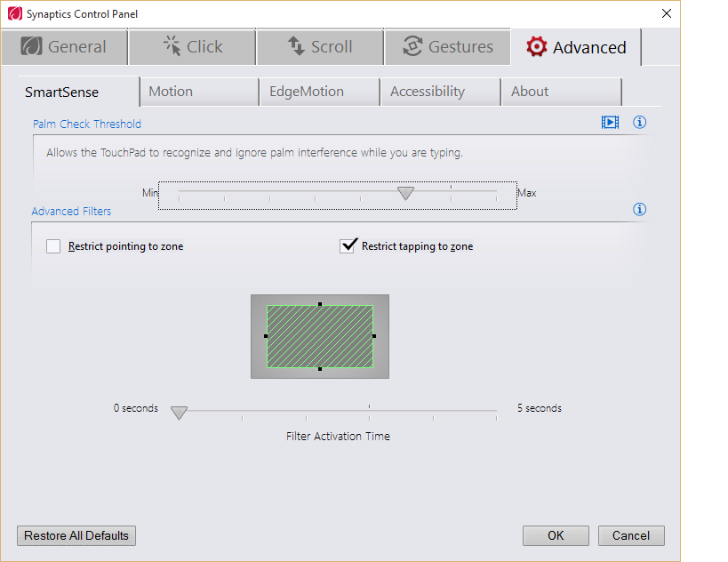Viewport: 728px width, 562px height.
Task: Open the General tab
Action: coord(64,47)
